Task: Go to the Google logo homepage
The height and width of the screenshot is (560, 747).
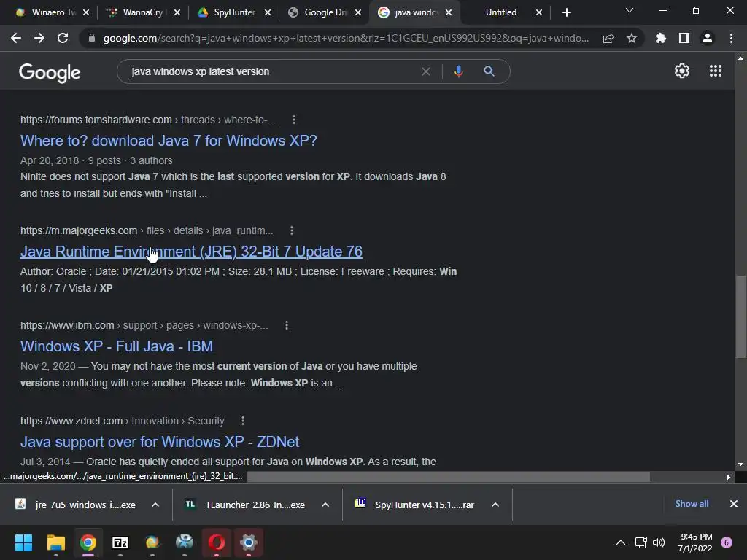Action: point(50,72)
